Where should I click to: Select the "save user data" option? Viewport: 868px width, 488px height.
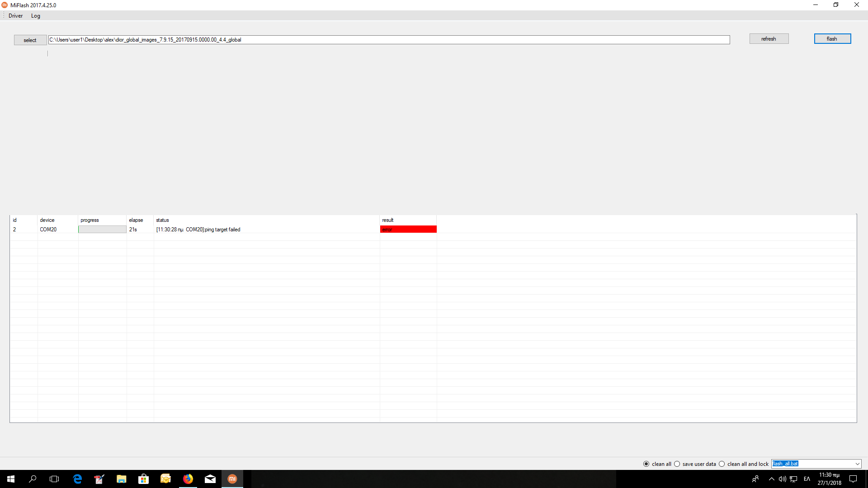point(677,464)
